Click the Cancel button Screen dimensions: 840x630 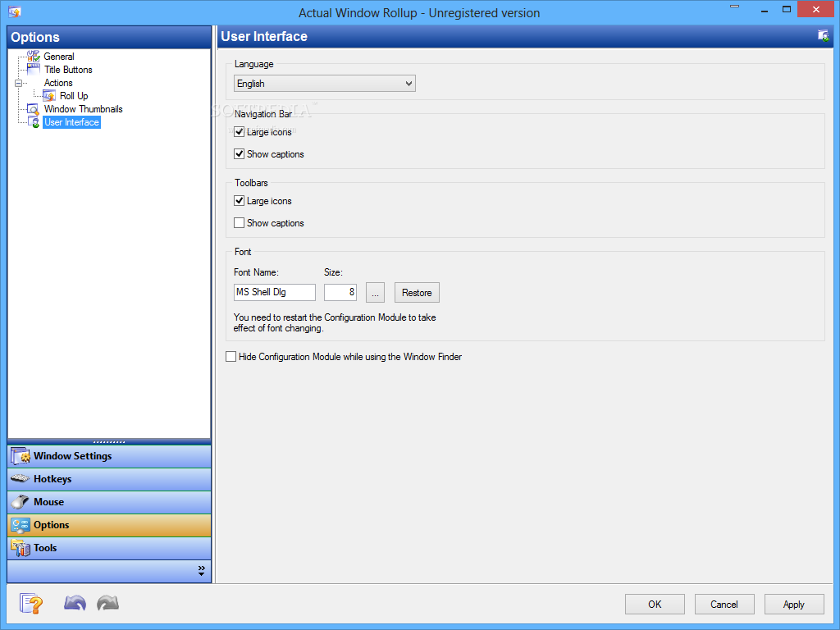click(724, 605)
